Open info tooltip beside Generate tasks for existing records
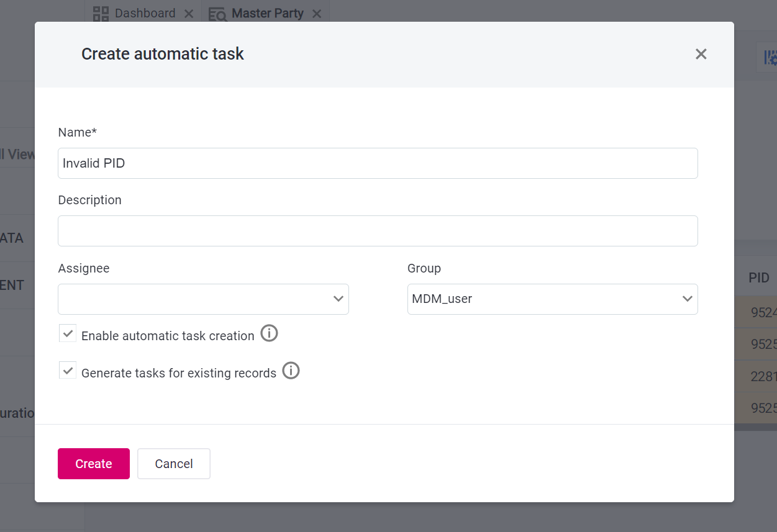The height and width of the screenshot is (532, 777). (290, 371)
